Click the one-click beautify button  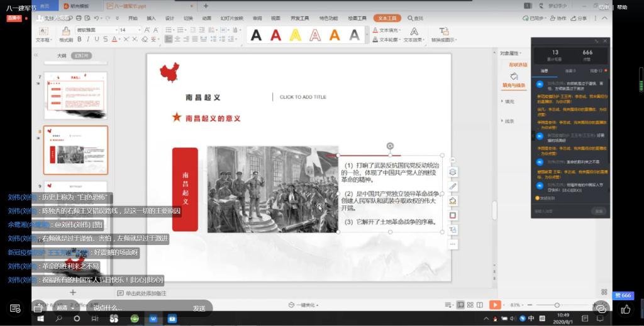[x=303, y=305]
